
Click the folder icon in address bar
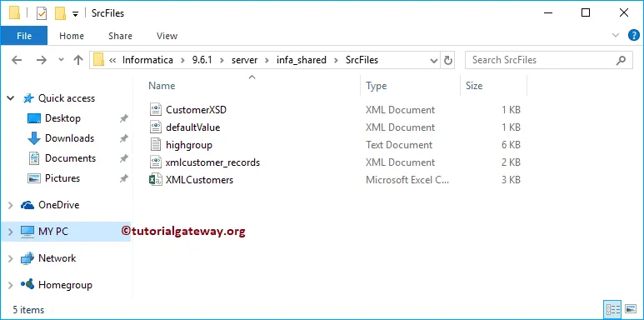pyautogui.click(x=98, y=60)
